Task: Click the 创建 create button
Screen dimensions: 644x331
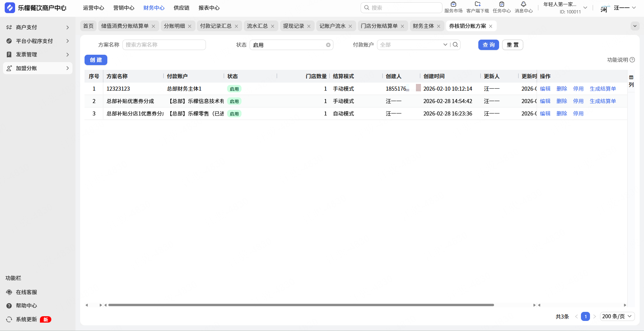Action: pos(96,60)
